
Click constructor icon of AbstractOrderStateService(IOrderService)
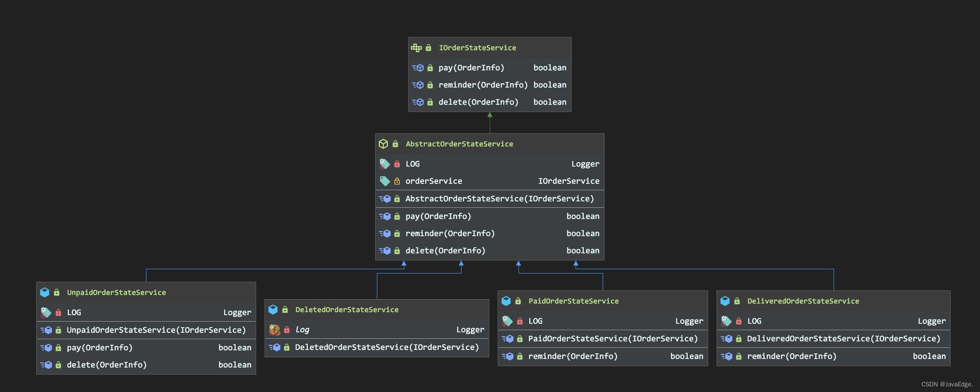click(x=385, y=199)
